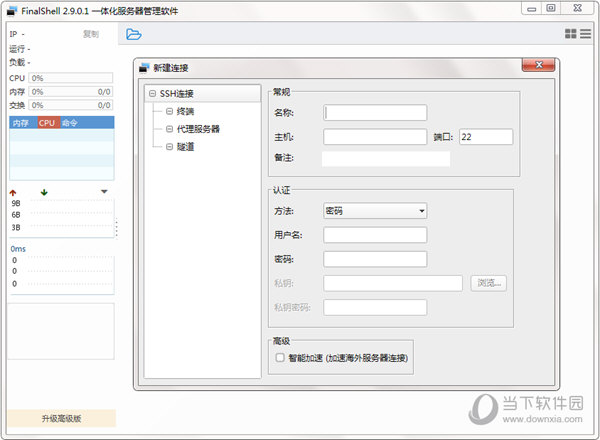The width and height of the screenshot is (600, 440).
Task: Focus the 主机 input field
Action: coord(375,137)
